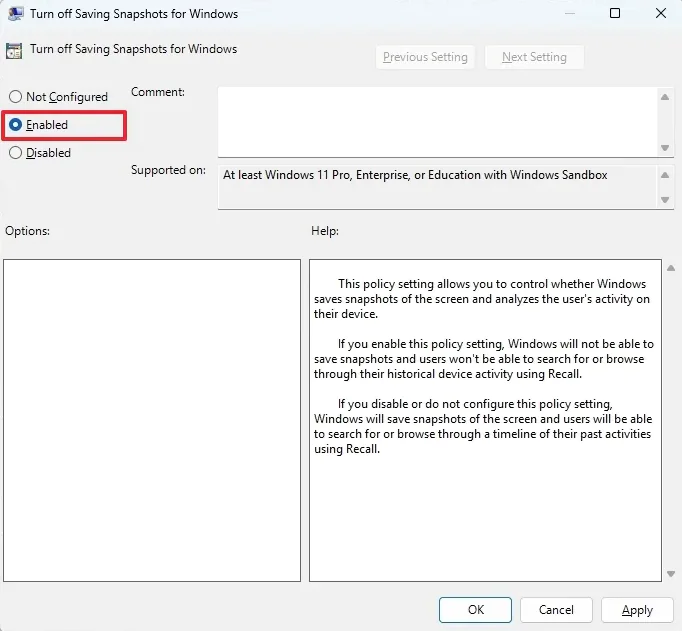This screenshot has width=682, height=631.
Task: Click the policy setting icon beside heading
Action: 14,51
